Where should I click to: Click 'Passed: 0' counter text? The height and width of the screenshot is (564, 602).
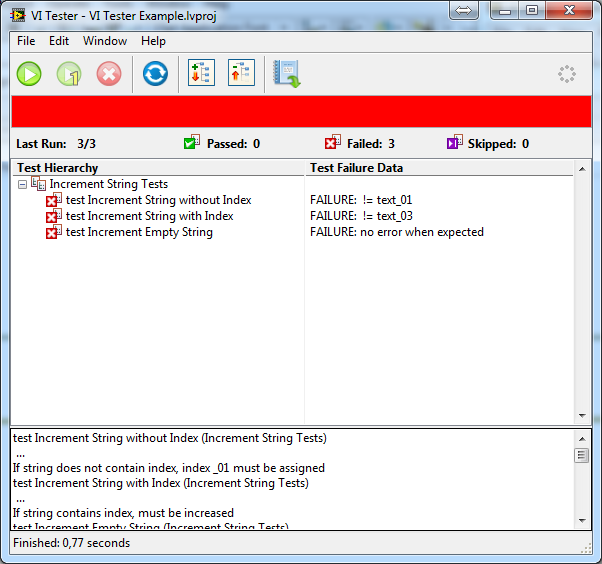[x=233, y=144]
